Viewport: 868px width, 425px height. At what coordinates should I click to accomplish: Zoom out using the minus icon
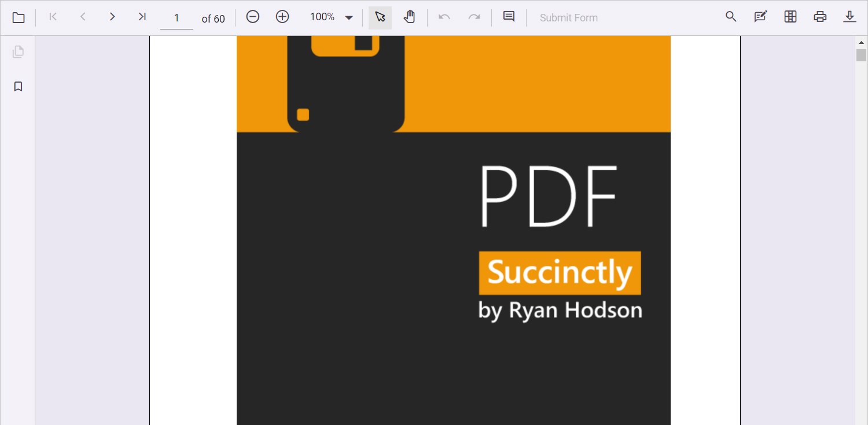[x=253, y=17]
